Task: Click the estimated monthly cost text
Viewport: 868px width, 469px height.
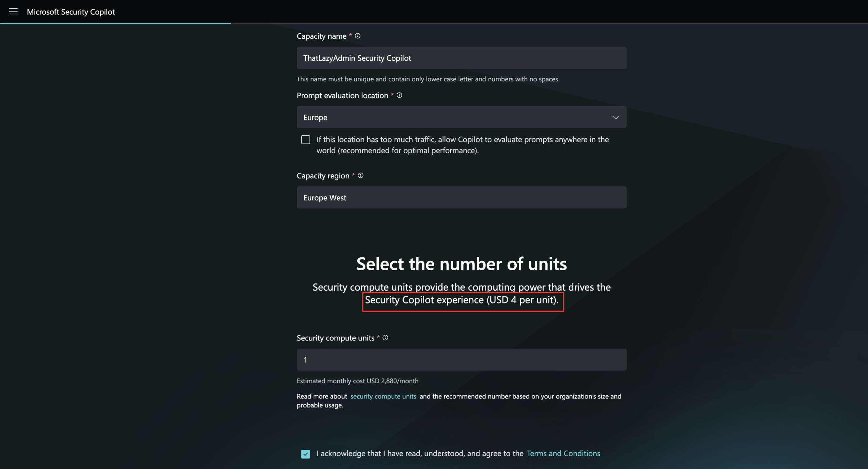Action: pyautogui.click(x=357, y=381)
